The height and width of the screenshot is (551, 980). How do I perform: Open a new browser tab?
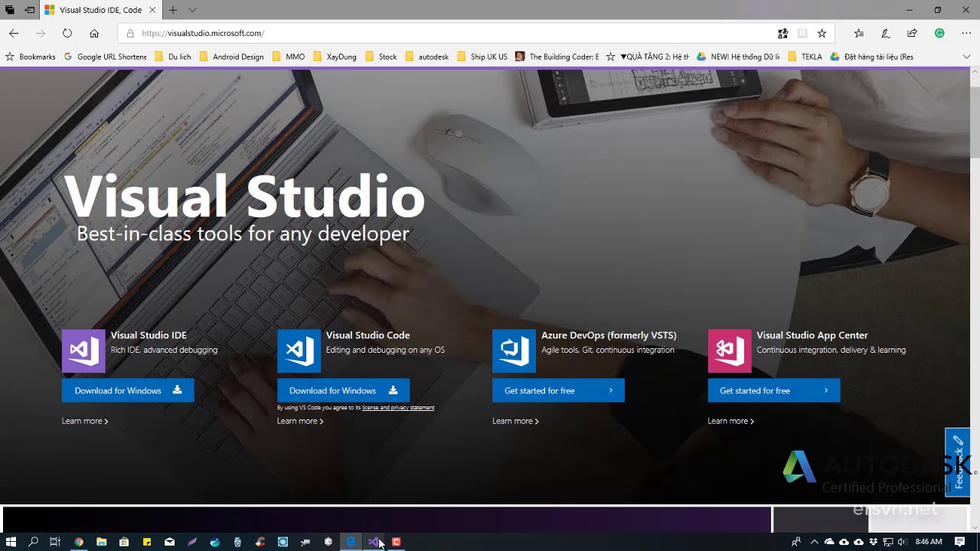pos(173,10)
